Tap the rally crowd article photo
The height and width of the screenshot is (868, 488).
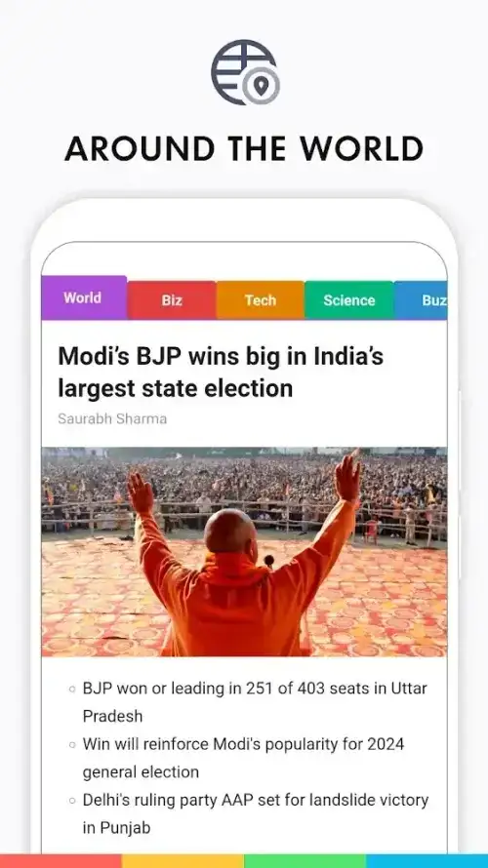tap(244, 552)
